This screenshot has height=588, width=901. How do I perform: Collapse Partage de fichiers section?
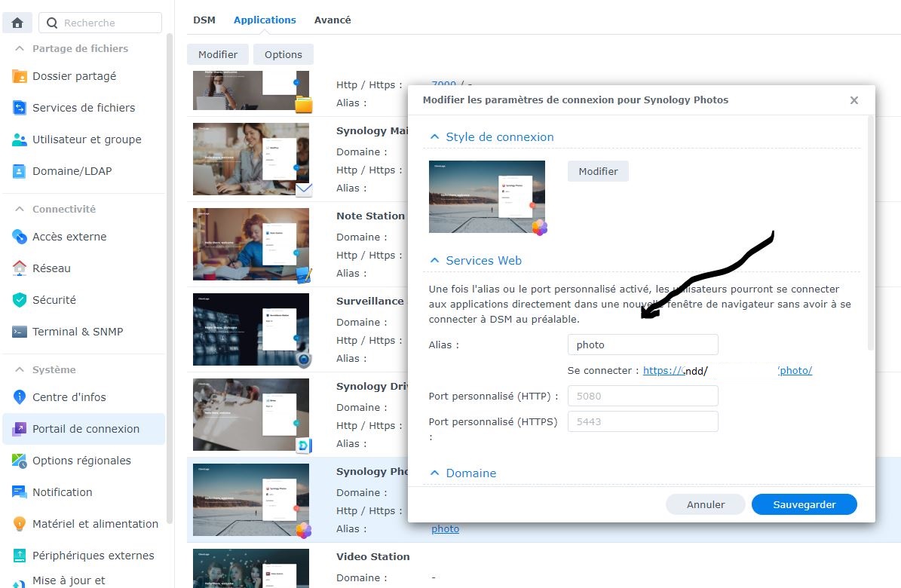pyautogui.click(x=20, y=48)
